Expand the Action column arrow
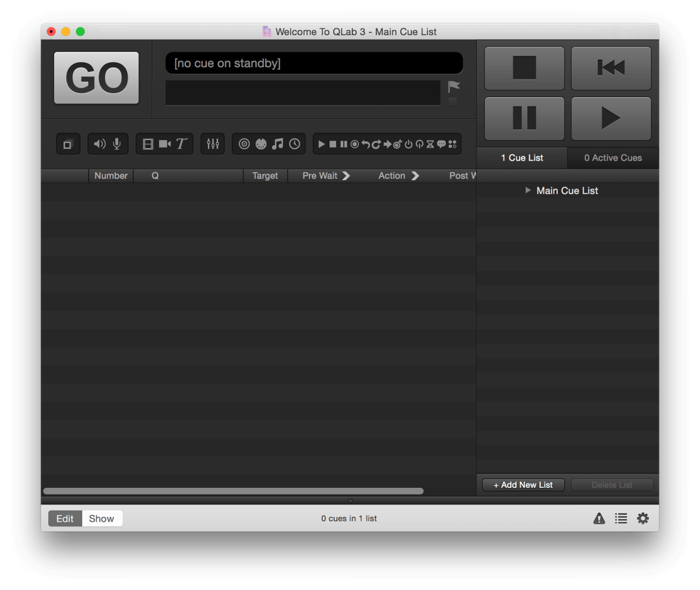This screenshot has width=700, height=590. 416,176
